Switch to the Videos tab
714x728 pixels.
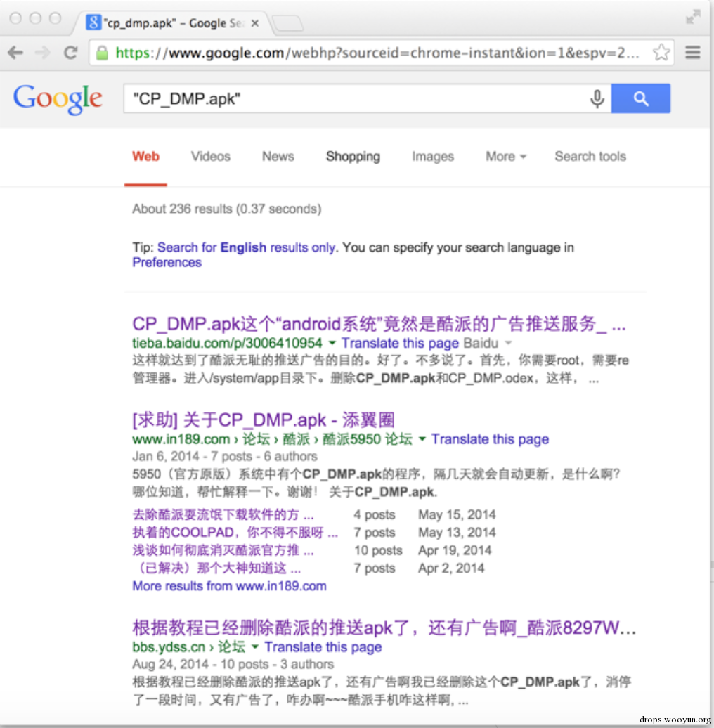point(210,157)
